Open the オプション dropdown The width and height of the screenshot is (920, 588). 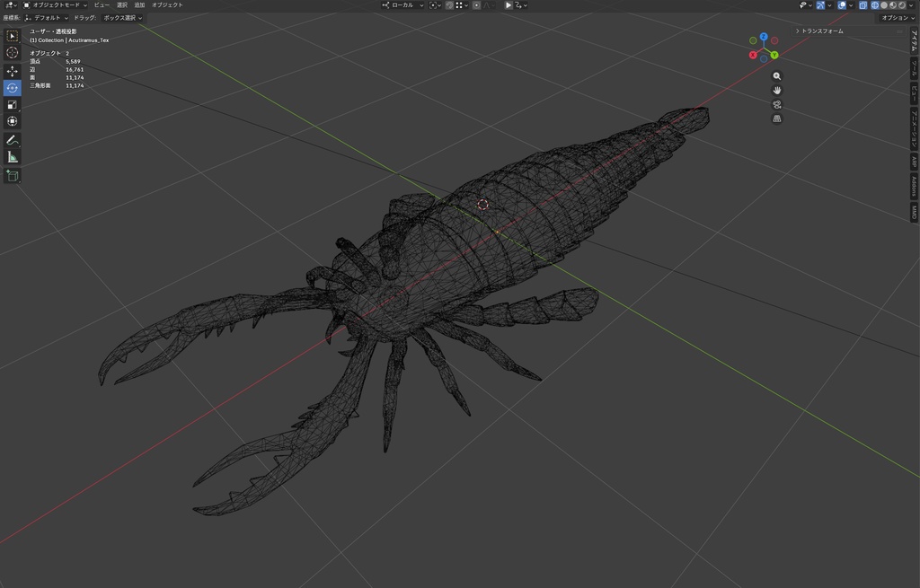click(x=898, y=18)
